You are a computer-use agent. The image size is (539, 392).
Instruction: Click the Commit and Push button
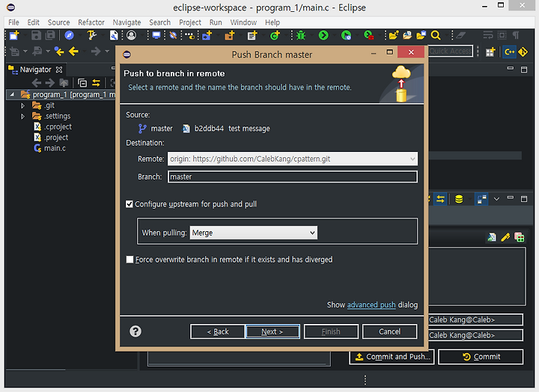tap(392, 357)
